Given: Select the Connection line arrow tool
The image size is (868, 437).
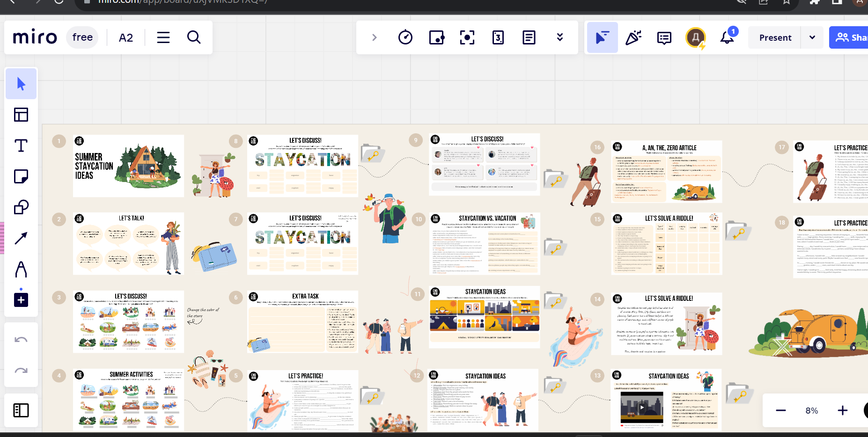Looking at the screenshot, I should click(x=21, y=238).
